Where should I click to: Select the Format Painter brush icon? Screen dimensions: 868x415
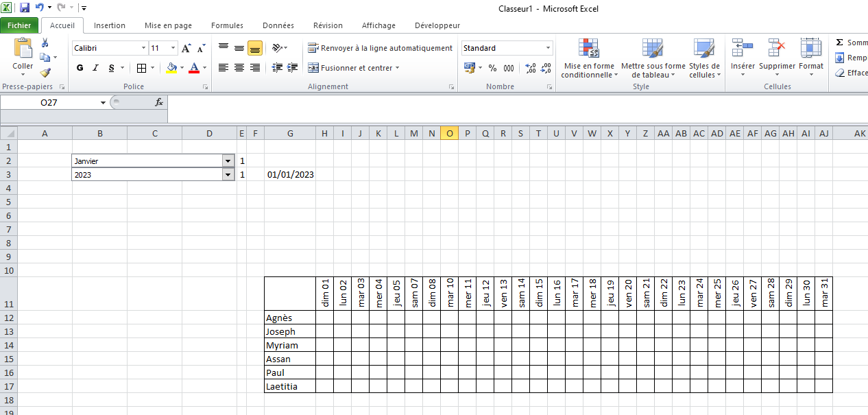point(45,72)
